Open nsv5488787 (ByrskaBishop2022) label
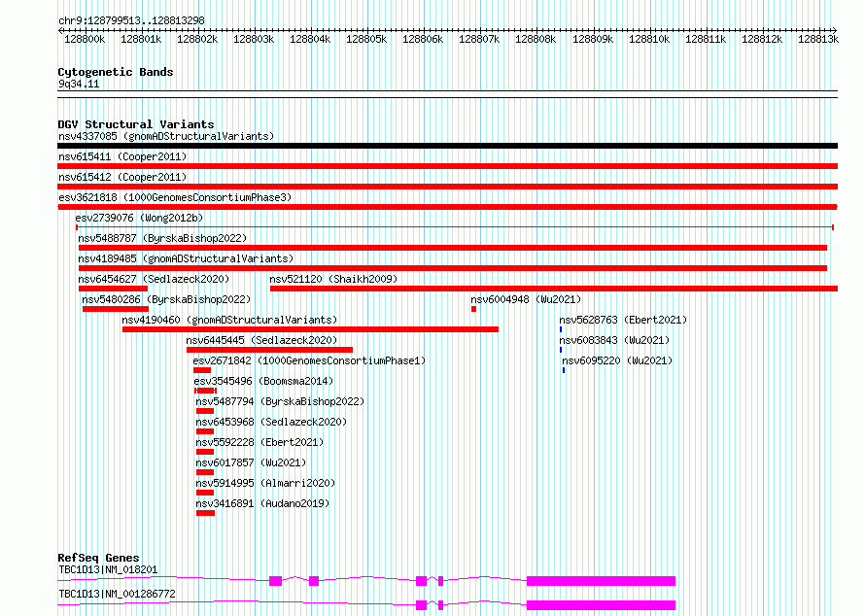The width and height of the screenshot is (865, 616). click(162, 238)
